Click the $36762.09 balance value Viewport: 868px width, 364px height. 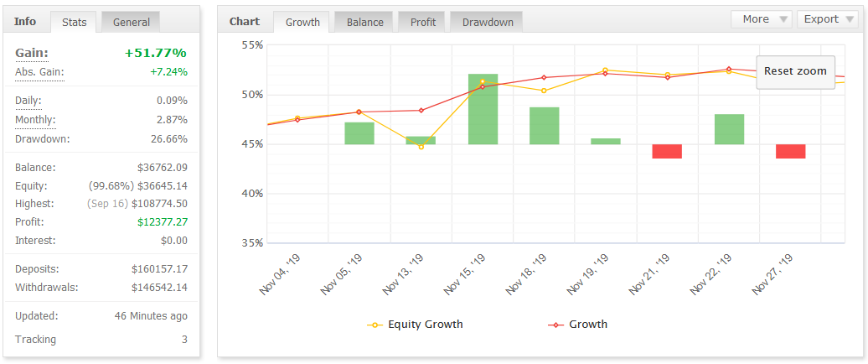(161, 167)
